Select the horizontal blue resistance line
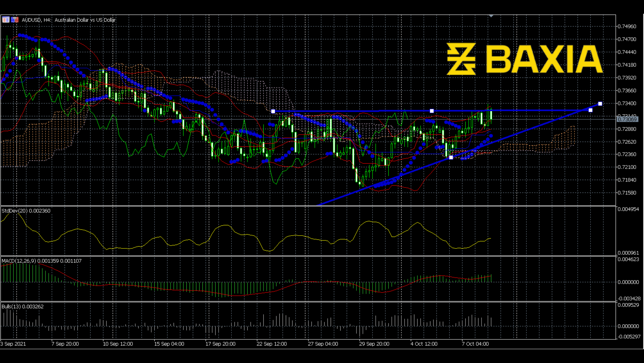The image size is (644, 363). click(350, 111)
